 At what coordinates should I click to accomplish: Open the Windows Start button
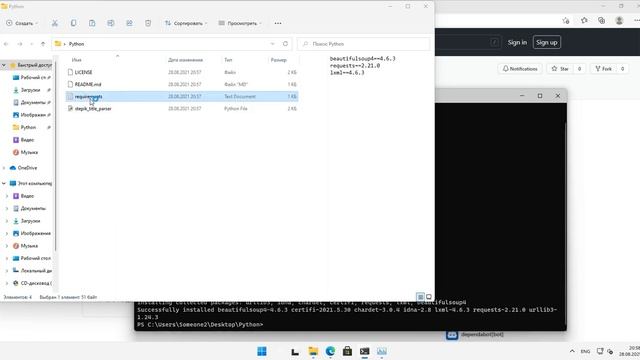262,351
